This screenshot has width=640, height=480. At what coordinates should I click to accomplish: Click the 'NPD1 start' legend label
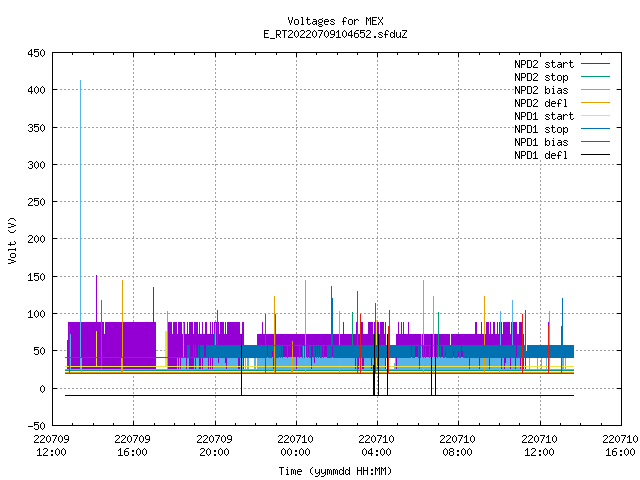click(544, 116)
